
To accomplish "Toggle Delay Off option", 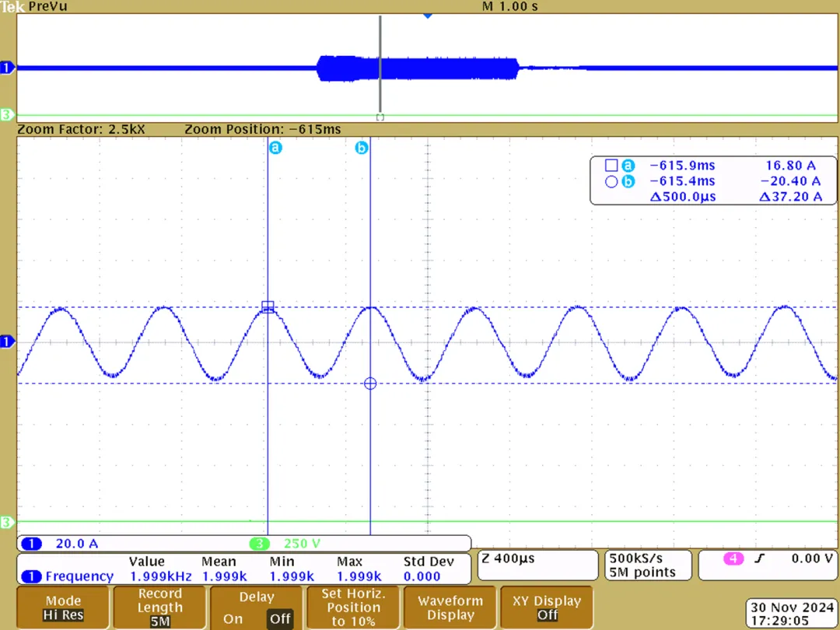I will (x=280, y=619).
